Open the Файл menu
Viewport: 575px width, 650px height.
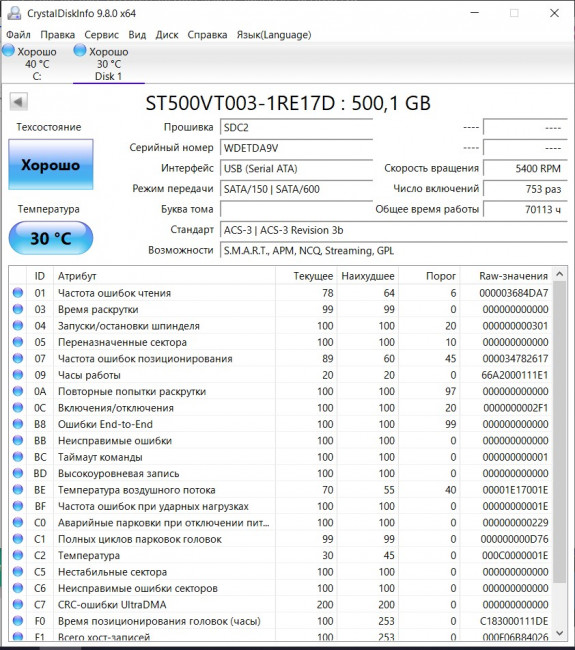coord(18,35)
